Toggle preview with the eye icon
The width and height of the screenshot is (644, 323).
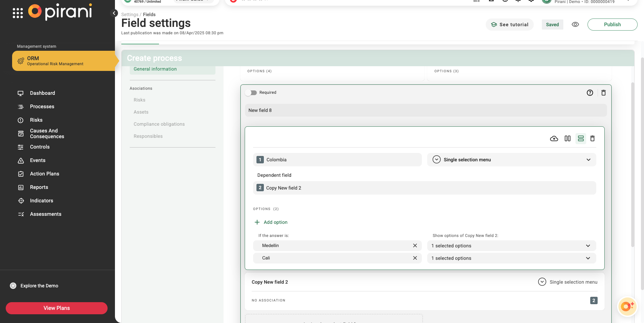pyautogui.click(x=575, y=25)
